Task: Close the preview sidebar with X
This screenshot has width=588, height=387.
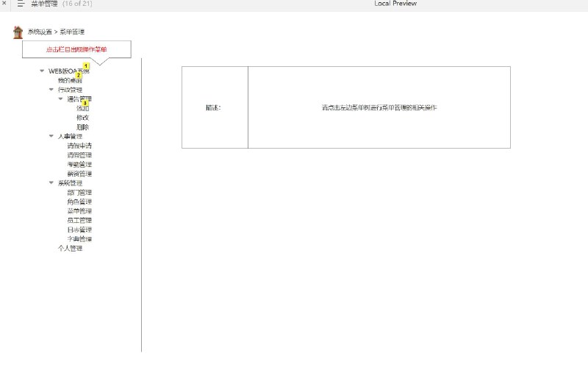Action: point(4,3)
